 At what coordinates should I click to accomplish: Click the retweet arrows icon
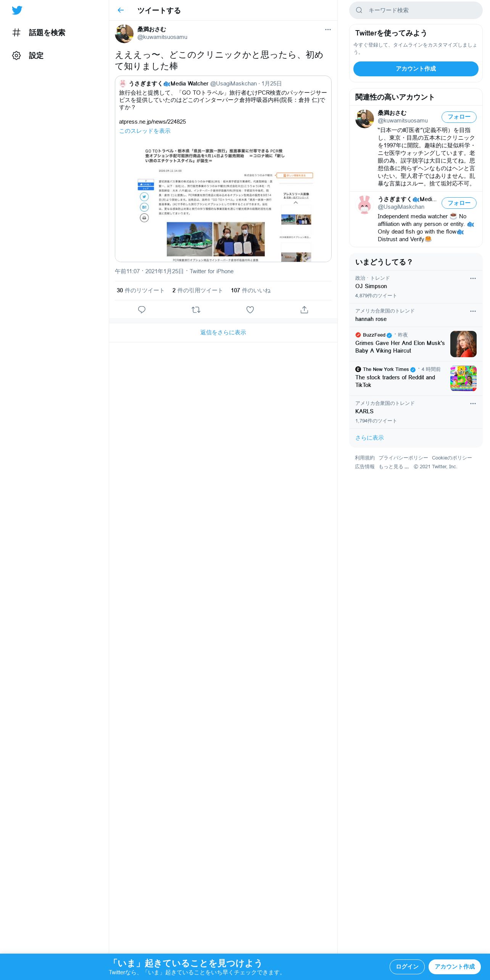tap(196, 309)
